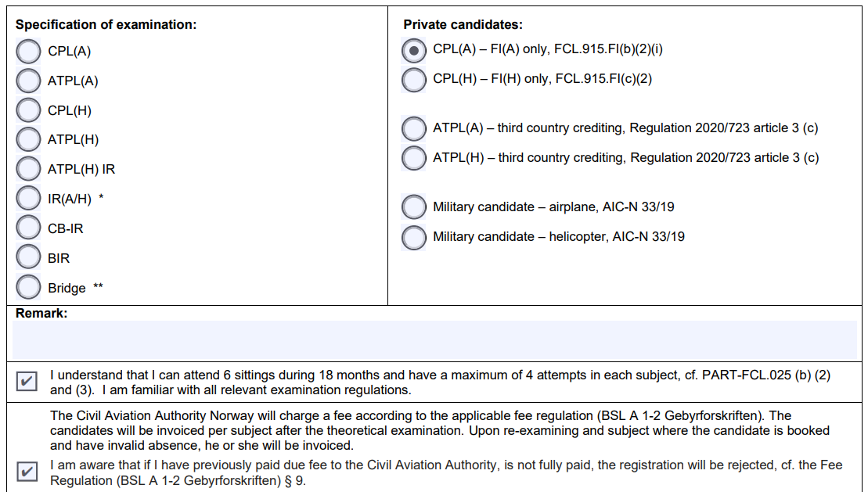This screenshot has height=492, width=868.
Task: Select the CPL(H) examination option
Action: click(x=28, y=110)
